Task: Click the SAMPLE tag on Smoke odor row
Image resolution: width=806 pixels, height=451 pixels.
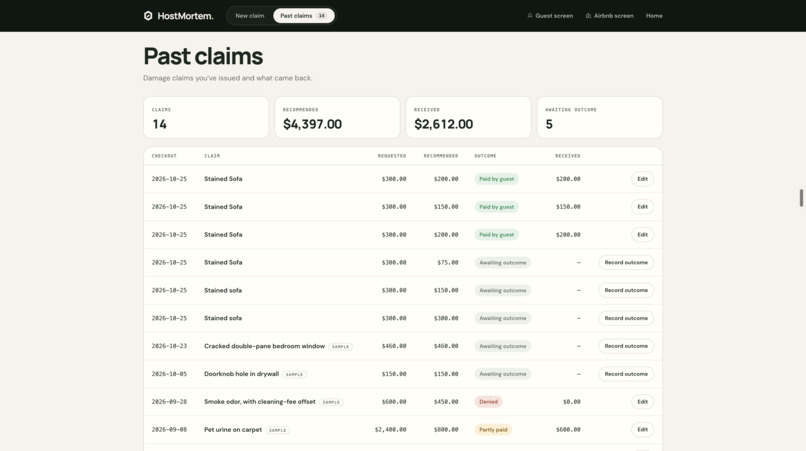Action: pos(331,402)
